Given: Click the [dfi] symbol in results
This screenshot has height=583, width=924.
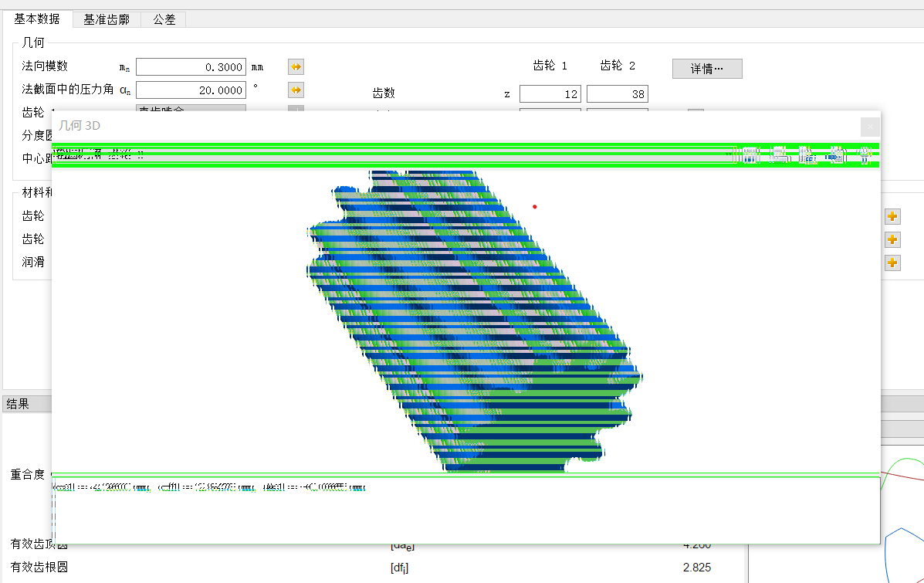Looking at the screenshot, I should click(399, 568).
